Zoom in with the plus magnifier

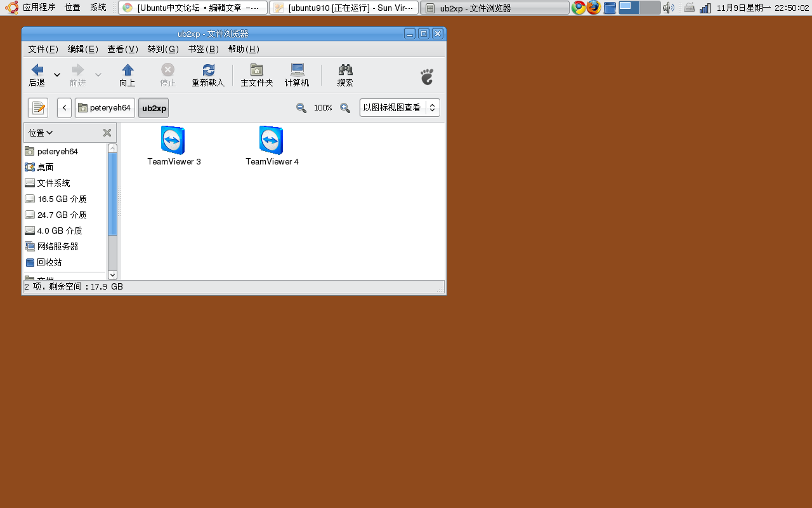click(x=345, y=108)
